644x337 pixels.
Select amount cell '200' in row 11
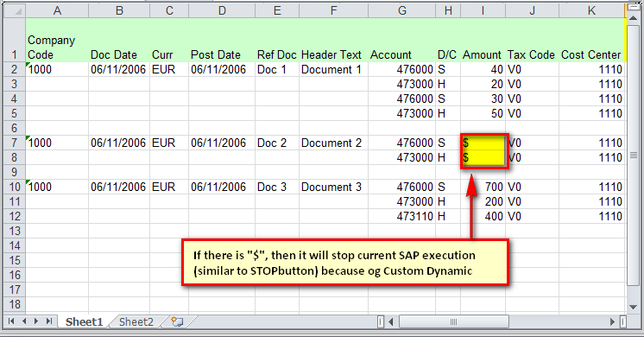tap(483, 201)
